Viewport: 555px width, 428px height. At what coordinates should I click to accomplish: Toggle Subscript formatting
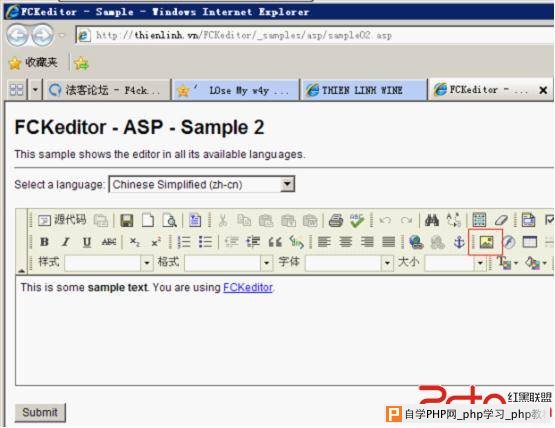coord(135,242)
